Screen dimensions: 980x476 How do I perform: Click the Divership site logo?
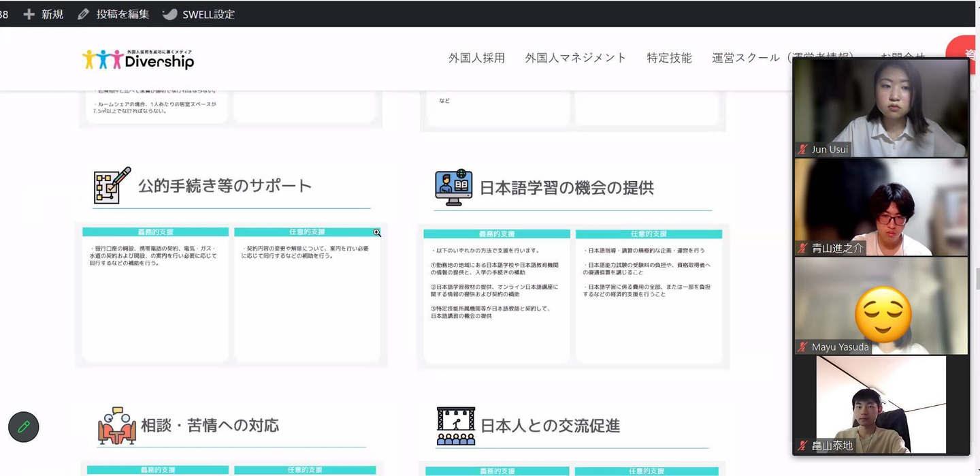coord(138,60)
